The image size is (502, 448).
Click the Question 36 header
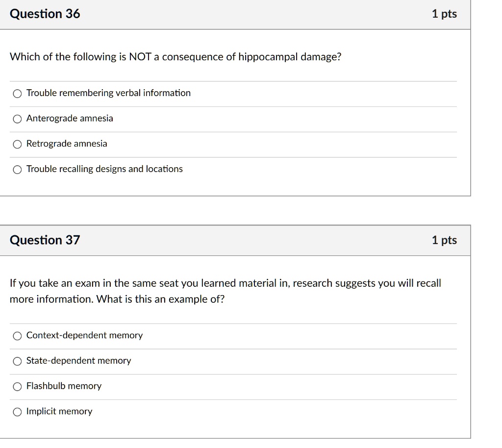[x=45, y=14]
